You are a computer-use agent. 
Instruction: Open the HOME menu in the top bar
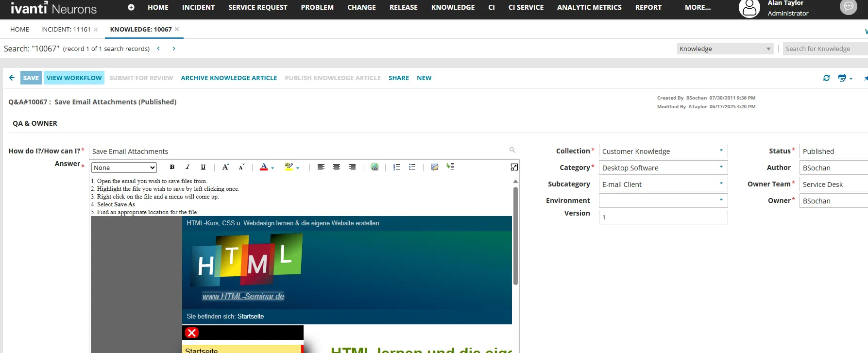(x=158, y=7)
